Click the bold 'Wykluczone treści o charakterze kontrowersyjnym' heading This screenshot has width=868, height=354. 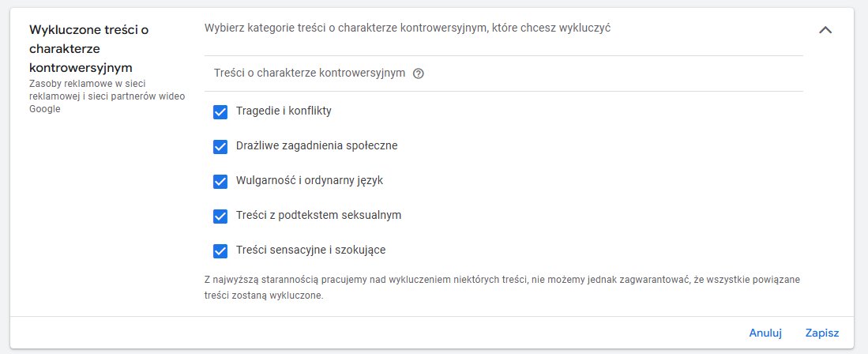click(88, 48)
